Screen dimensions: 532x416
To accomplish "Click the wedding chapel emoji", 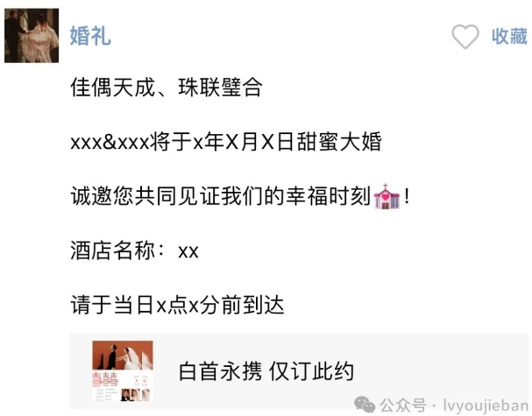I will pos(387,197).
